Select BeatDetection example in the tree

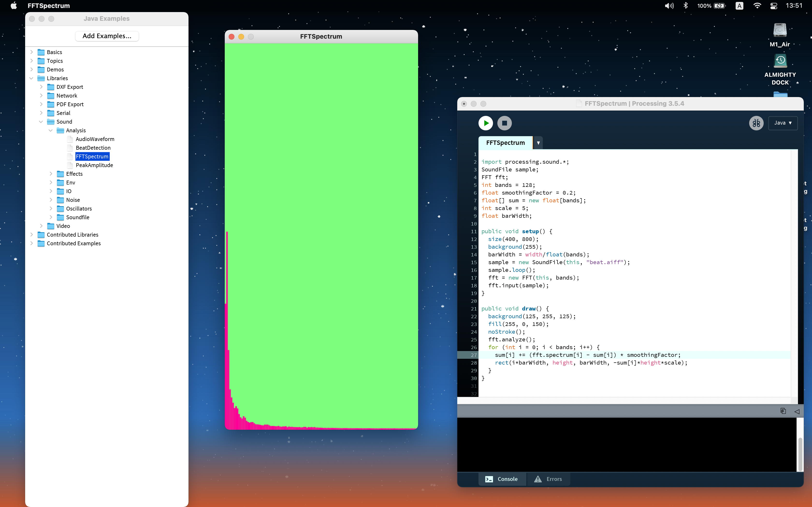pyautogui.click(x=93, y=148)
